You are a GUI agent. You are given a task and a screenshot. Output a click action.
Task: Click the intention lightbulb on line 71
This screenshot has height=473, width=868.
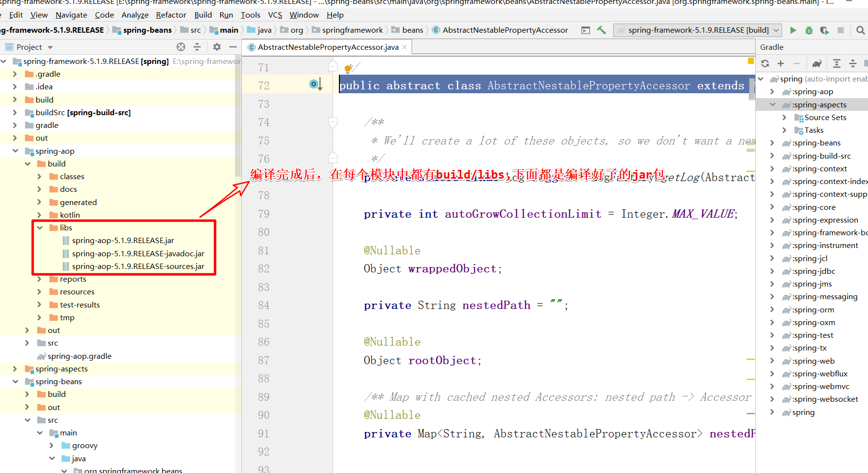pyautogui.click(x=348, y=68)
